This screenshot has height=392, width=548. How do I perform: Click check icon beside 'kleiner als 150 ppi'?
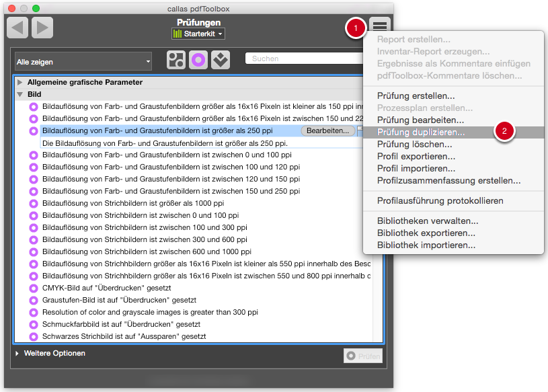click(x=34, y=107)
